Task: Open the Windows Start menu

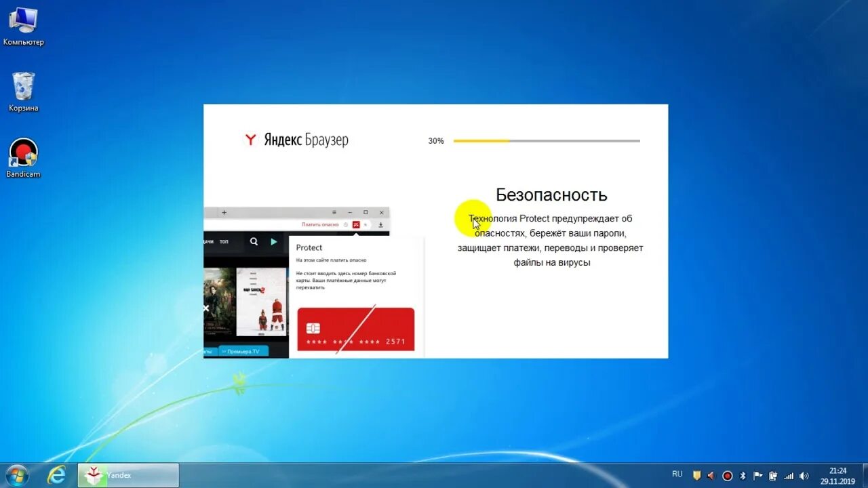Action: pos(16,476)
